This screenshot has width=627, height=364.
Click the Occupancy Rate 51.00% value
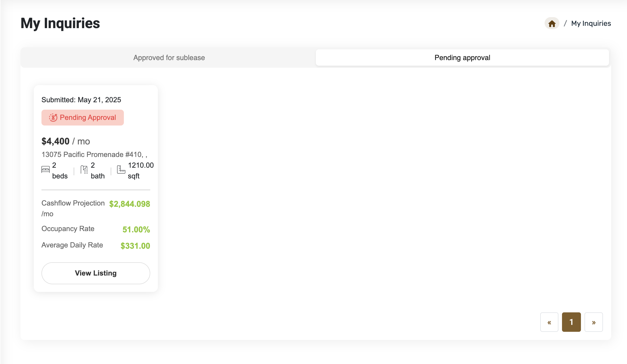tap(136, 230)
